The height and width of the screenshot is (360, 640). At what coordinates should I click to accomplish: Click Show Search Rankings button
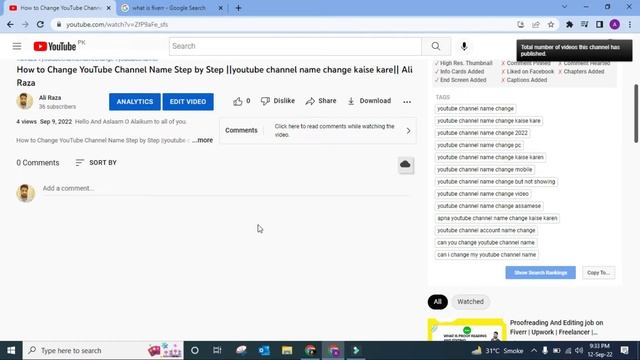click(x=540, y=273)
